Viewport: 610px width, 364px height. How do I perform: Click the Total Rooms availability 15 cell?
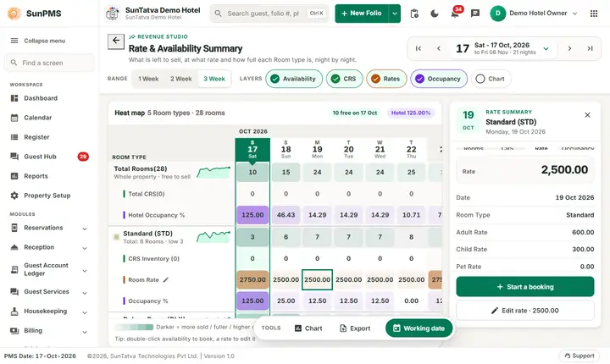click(286, 173)
